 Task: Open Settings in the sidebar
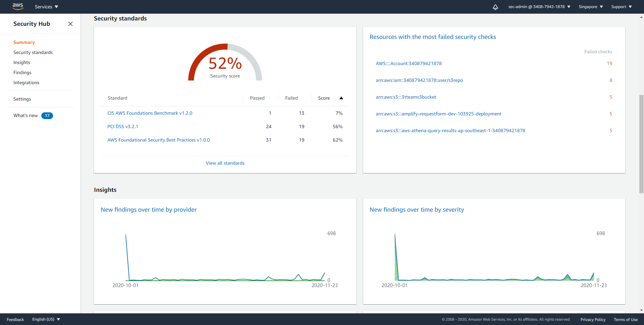click(22, 99)
